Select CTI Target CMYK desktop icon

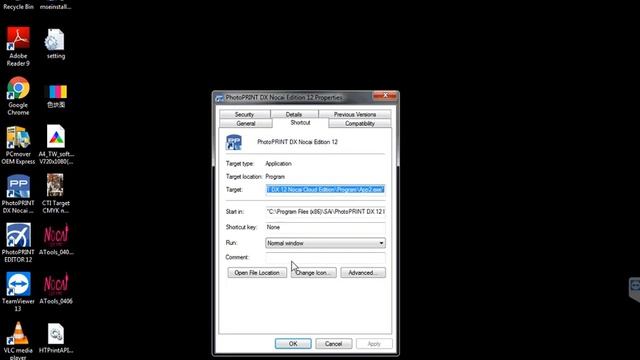pyautogui.click(x=56, y=194)
